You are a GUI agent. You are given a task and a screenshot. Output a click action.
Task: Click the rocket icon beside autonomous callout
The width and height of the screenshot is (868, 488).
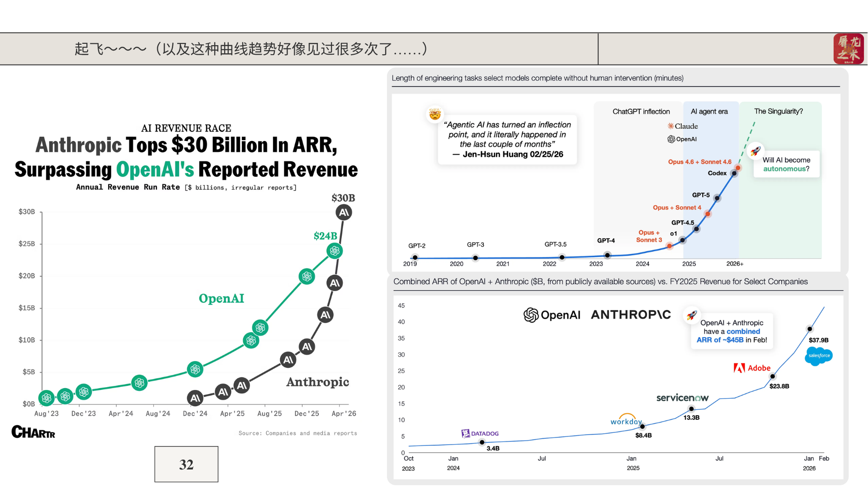755,151
